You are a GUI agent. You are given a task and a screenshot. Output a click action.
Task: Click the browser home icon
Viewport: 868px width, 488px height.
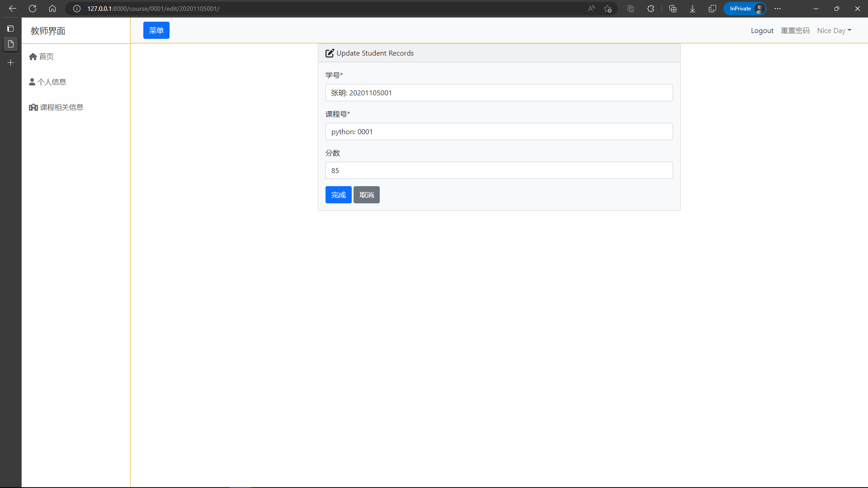click(52, 9)
